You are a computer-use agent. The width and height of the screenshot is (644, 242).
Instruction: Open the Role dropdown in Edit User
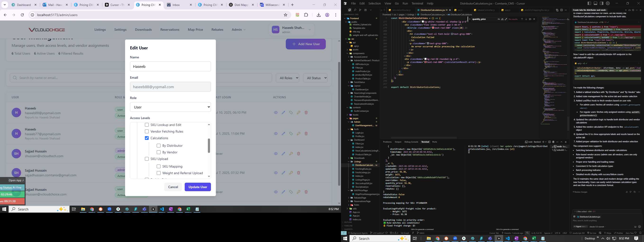click(x=170, y=107)
